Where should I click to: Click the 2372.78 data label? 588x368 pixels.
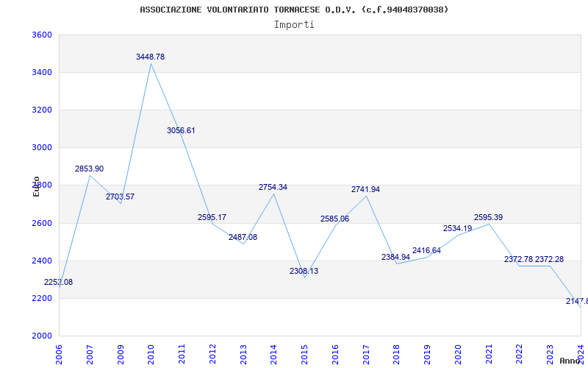pos(518,260)
